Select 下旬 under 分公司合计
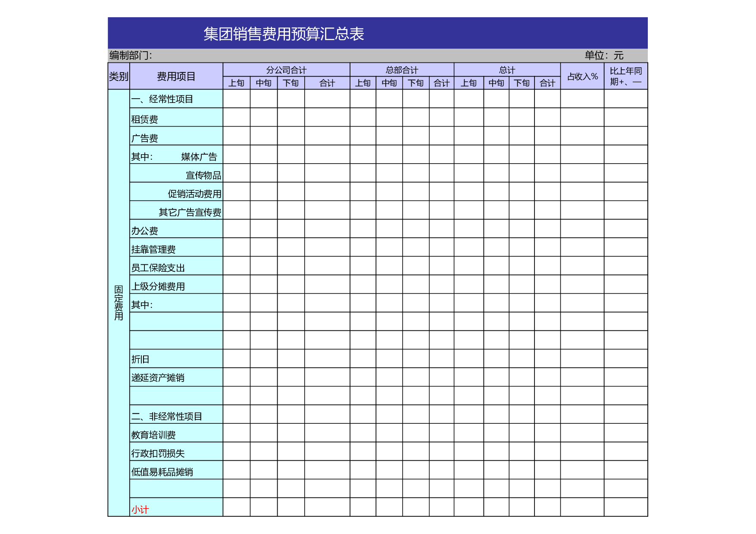756x534 pixels. click(x=291, y=83)
